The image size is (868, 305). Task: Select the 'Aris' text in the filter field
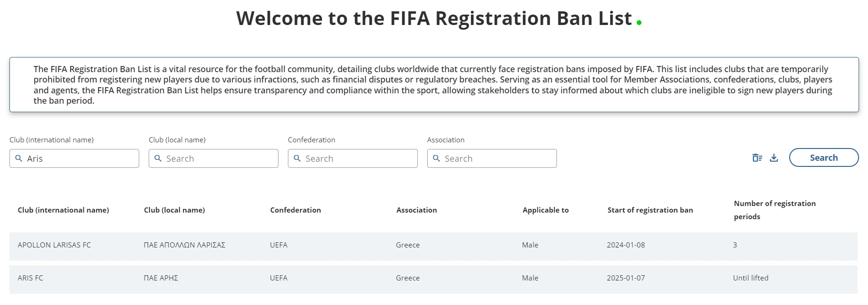35,158
